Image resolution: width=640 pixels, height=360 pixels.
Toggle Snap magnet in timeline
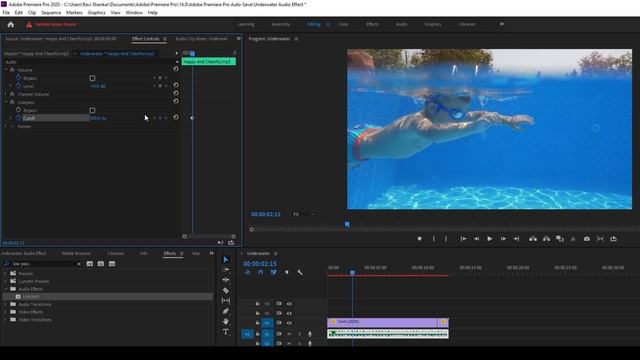coord(260,272)
